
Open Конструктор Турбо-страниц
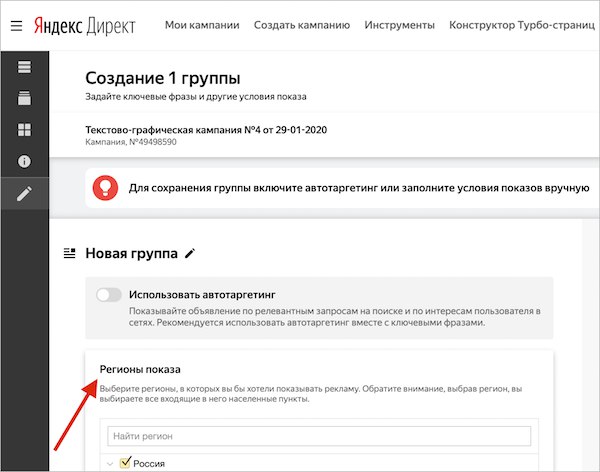coord(522,25)
